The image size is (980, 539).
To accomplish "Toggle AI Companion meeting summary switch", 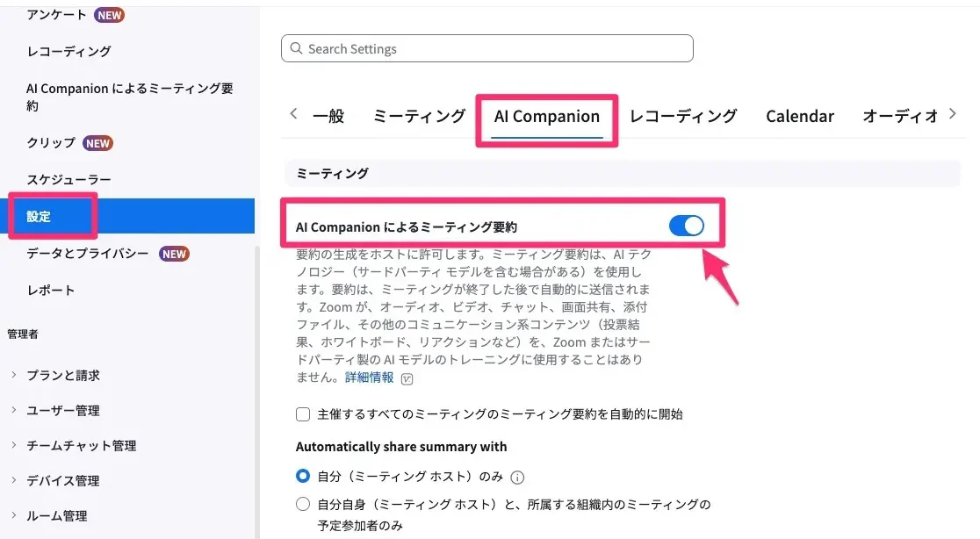I will tap(686, 226).
